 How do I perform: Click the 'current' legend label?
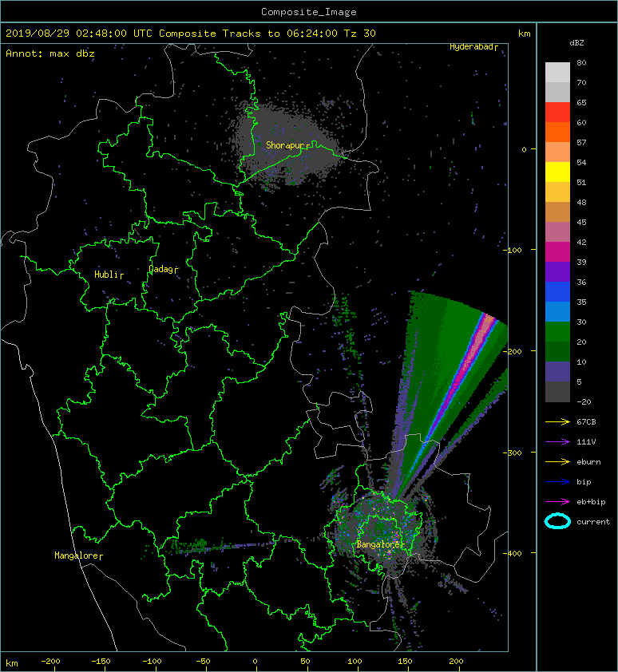(593, 522)
